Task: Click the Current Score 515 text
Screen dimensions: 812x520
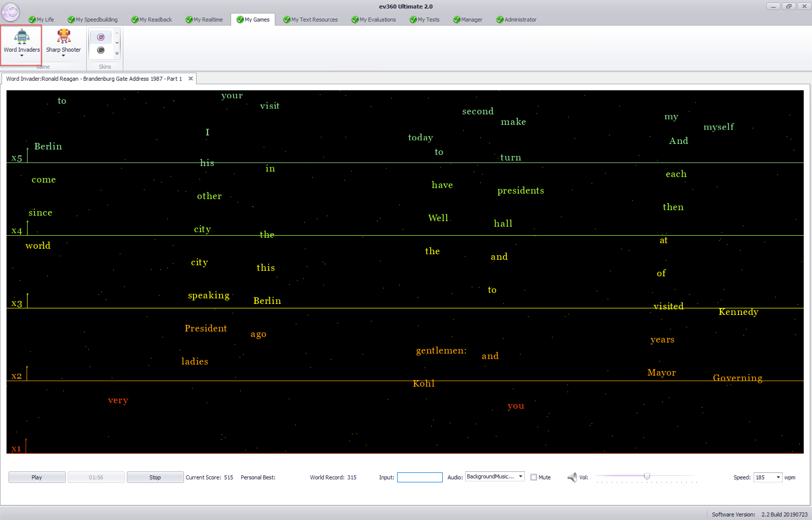Action: pyautogui.click(x=209, y=477)
